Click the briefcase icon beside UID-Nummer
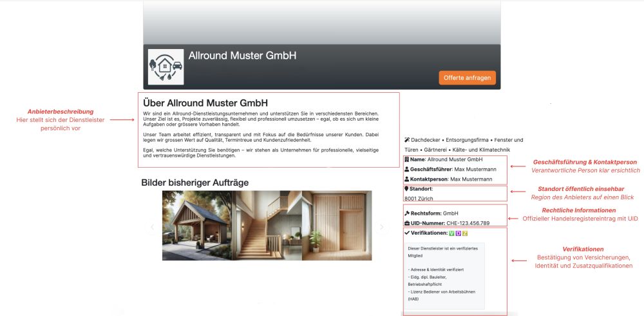The height and width of the screenshot is (316, 644). [x=407, y=223]
